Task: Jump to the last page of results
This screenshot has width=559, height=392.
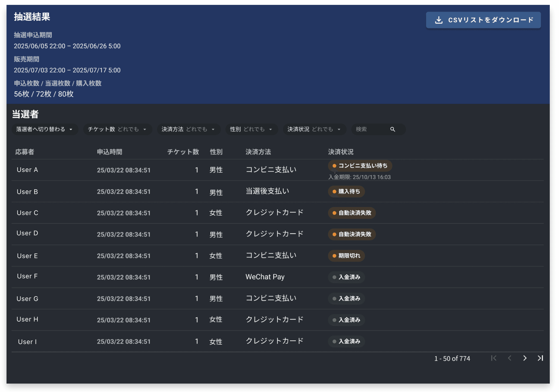Action: tap(540, 358)
